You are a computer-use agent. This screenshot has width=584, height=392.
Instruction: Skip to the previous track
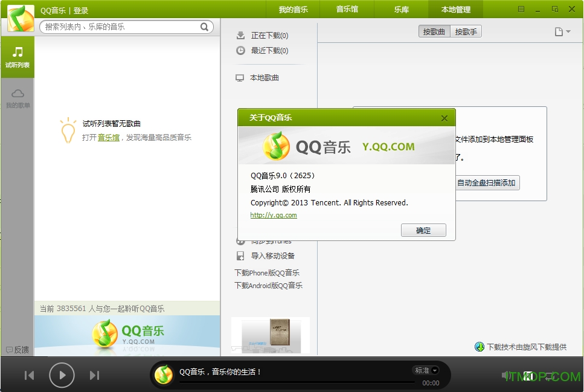[x=29, y=375]
